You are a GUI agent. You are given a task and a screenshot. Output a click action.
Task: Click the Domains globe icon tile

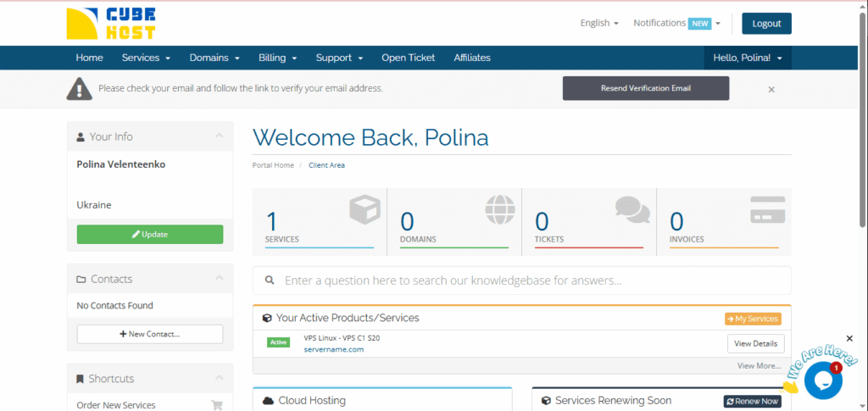pos(454,221)
